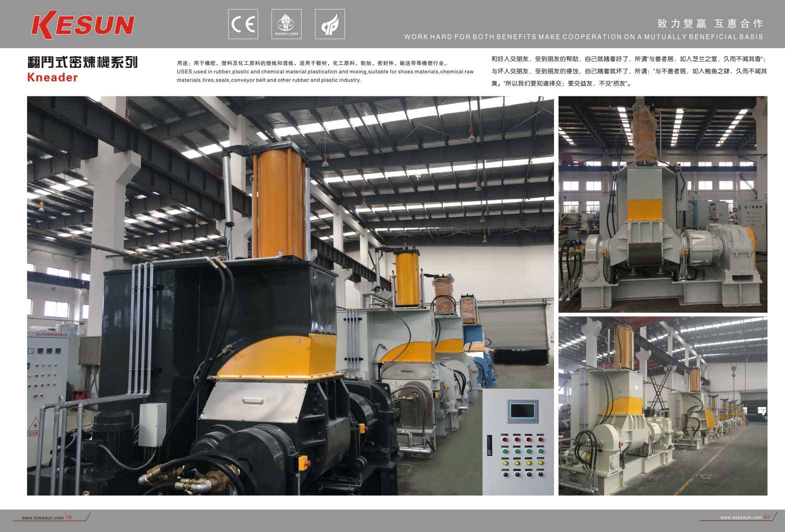785x532 pixels.
Task: Open the inset control panel cabinet photo
Action: [x=518, y=442]
